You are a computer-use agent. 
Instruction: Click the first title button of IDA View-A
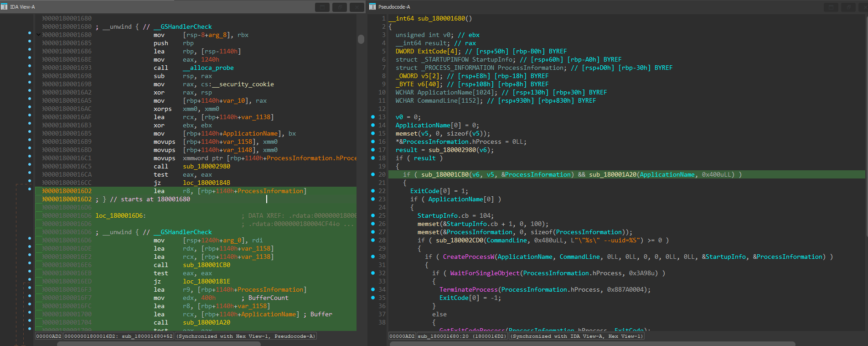pyautogui.click(x=322, y=7)
